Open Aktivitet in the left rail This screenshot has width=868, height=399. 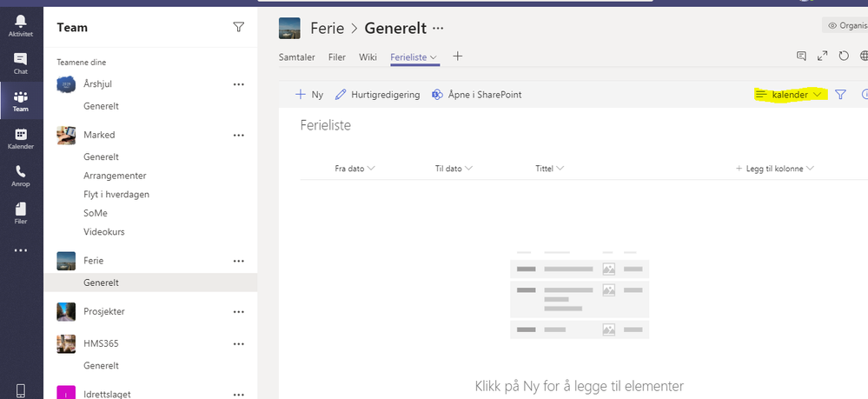coord(21,23)
